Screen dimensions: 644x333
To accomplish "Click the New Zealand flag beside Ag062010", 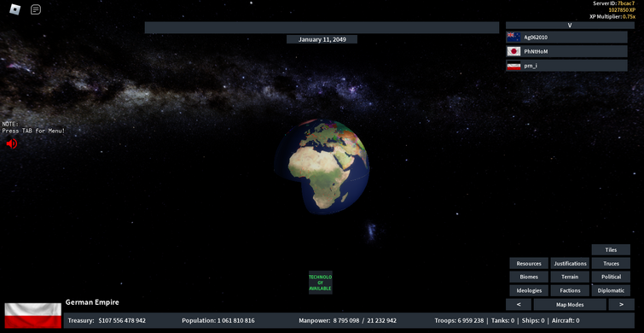I will pos(513,38).
